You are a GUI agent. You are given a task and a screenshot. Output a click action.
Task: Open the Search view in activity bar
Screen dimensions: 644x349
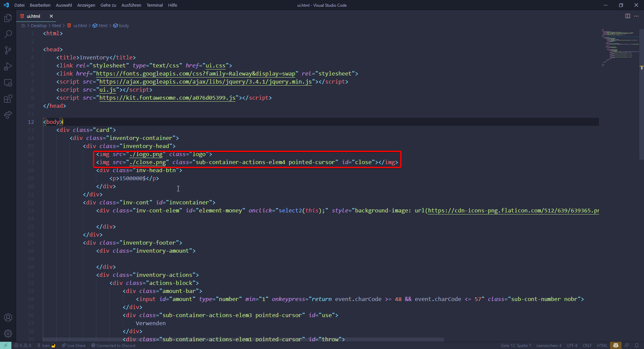coord(8,34)
